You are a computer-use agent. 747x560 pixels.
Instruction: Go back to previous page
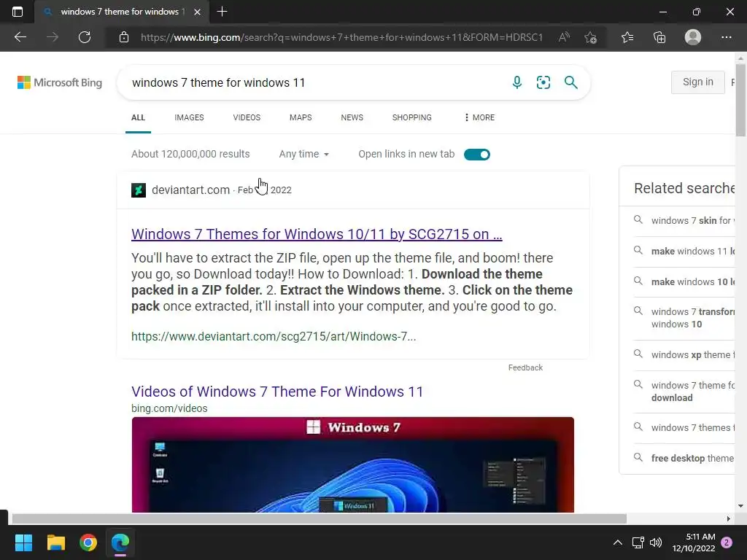20,37
